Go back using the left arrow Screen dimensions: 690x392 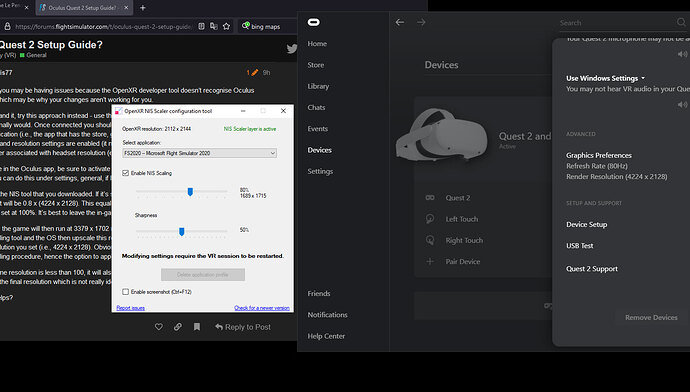(x=400, y=22)
